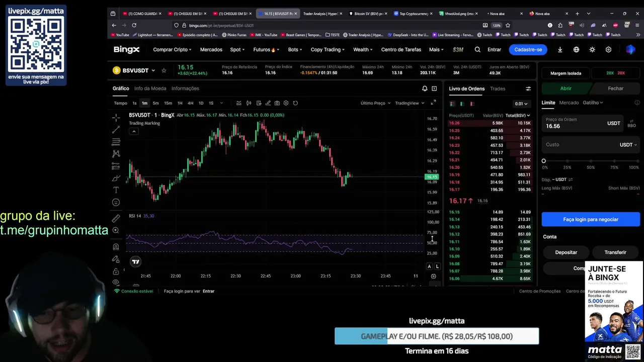The image size is (644, 362).
Task: Set slider to 50% mark
Action: coord(591,161)
